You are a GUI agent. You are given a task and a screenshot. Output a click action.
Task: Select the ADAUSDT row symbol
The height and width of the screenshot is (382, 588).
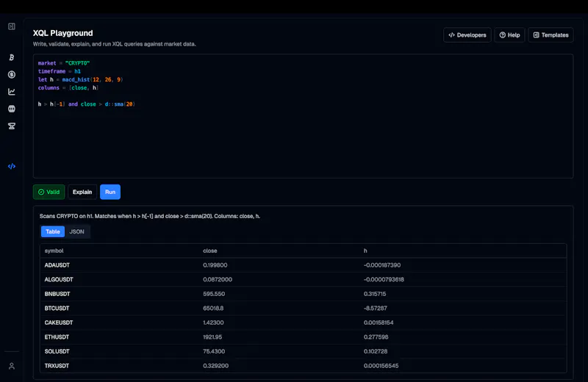click(57, 265)
